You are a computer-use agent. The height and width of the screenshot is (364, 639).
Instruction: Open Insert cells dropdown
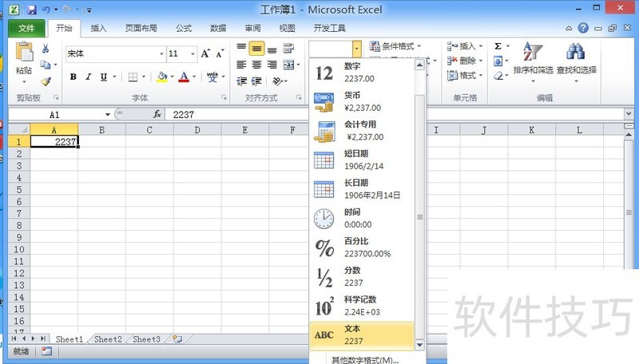[x=465, y=46]
